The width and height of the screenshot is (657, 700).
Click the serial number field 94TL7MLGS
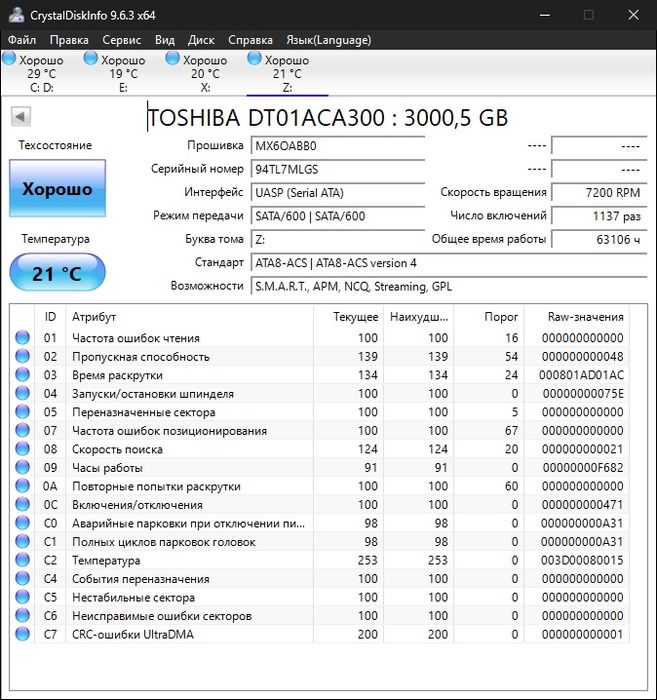point(338,170)
